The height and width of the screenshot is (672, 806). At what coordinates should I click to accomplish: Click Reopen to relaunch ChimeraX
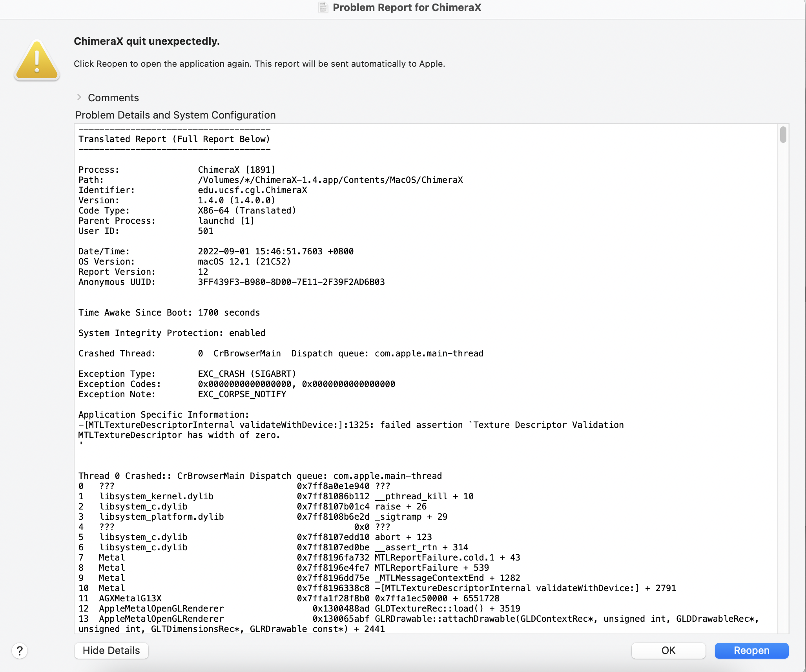pos(751,650)
